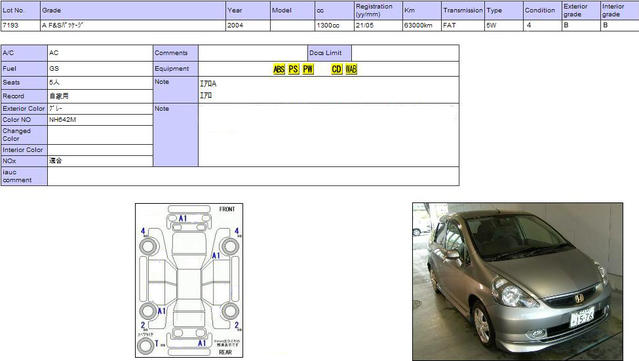Click the Comments field
639x361 pixels.
pyautogui.click(x=253, y=53)
